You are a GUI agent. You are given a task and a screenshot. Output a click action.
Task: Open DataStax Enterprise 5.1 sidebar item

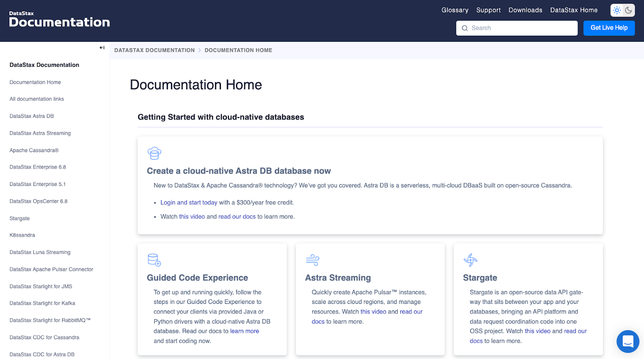click(38, 184)
